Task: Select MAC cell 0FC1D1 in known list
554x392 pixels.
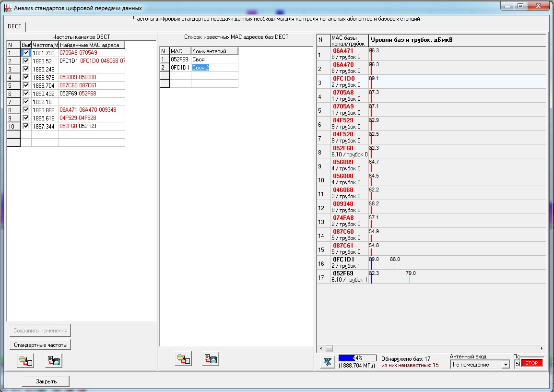Action: tap(180, 68)
